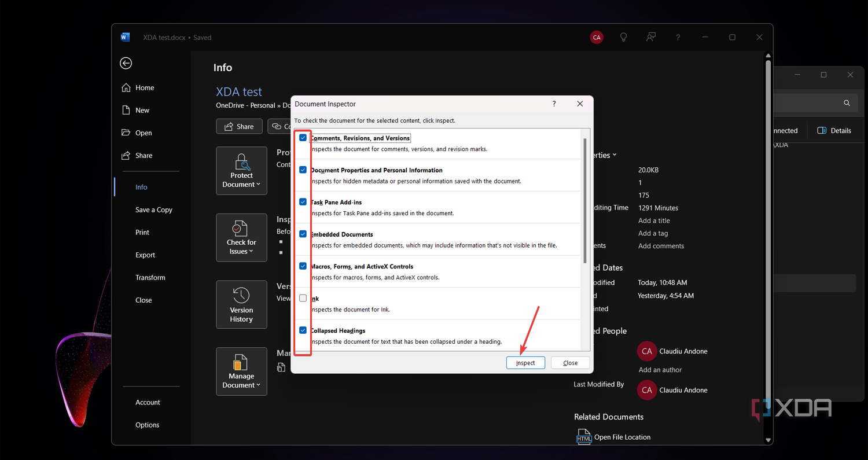Open Version History
Screen dimensions: 868x460
(x=241, y=305)
